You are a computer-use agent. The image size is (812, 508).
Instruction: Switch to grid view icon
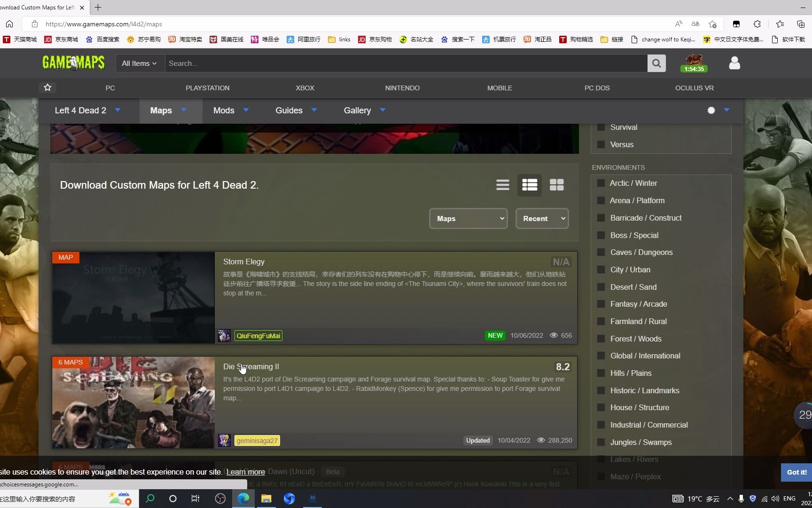[557, 185]
